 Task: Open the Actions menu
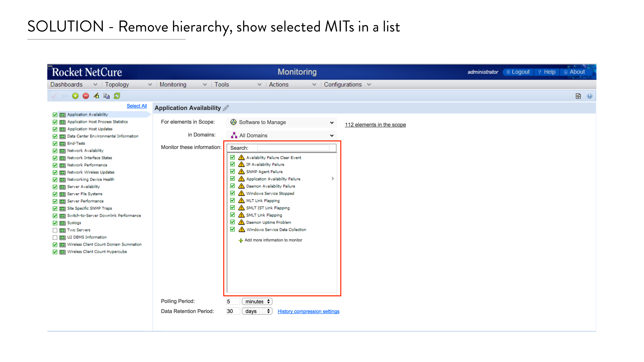pyautogui.click(x=292, y=85)
